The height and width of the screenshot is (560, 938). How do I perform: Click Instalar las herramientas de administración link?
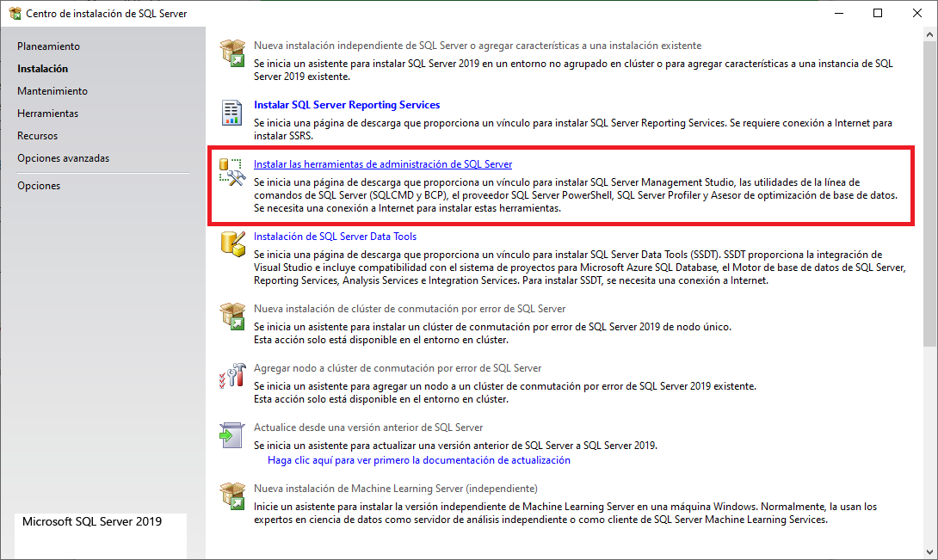click(x=383, y=164)
